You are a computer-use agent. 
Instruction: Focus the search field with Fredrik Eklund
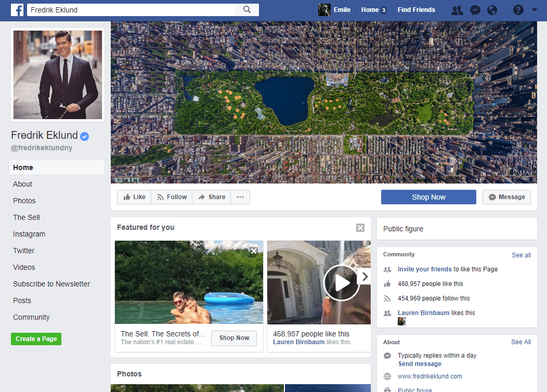click(x=132, y=10)
